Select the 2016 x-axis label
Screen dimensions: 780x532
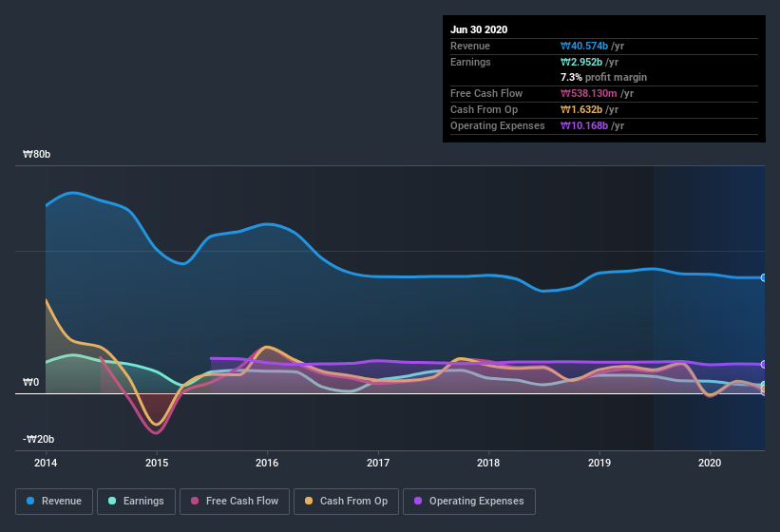tap(267, 463)
